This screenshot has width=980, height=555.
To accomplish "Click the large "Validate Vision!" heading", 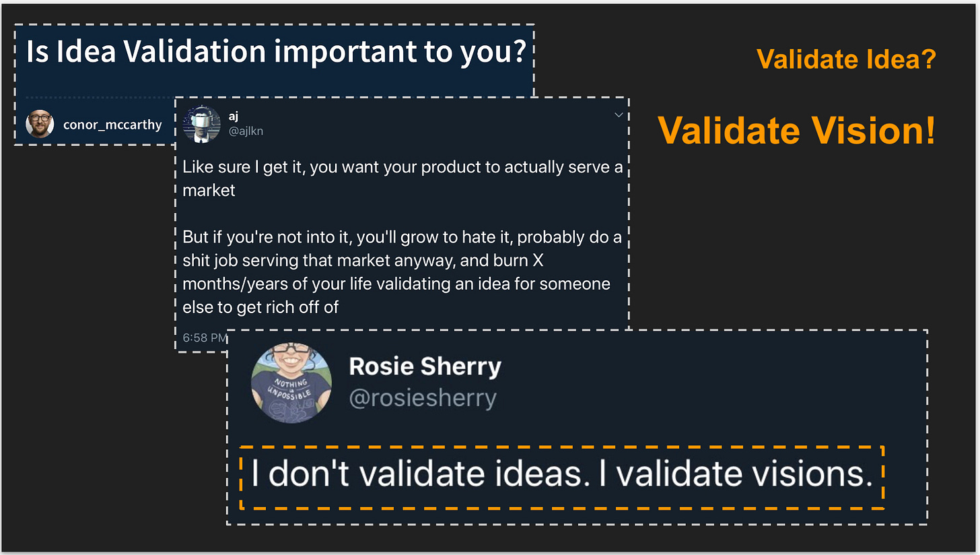I will tap(797, 130).
